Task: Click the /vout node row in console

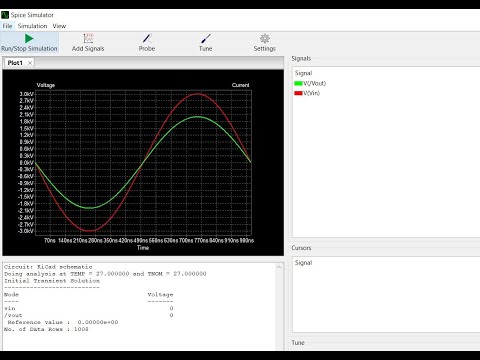Action: [89, 315]
